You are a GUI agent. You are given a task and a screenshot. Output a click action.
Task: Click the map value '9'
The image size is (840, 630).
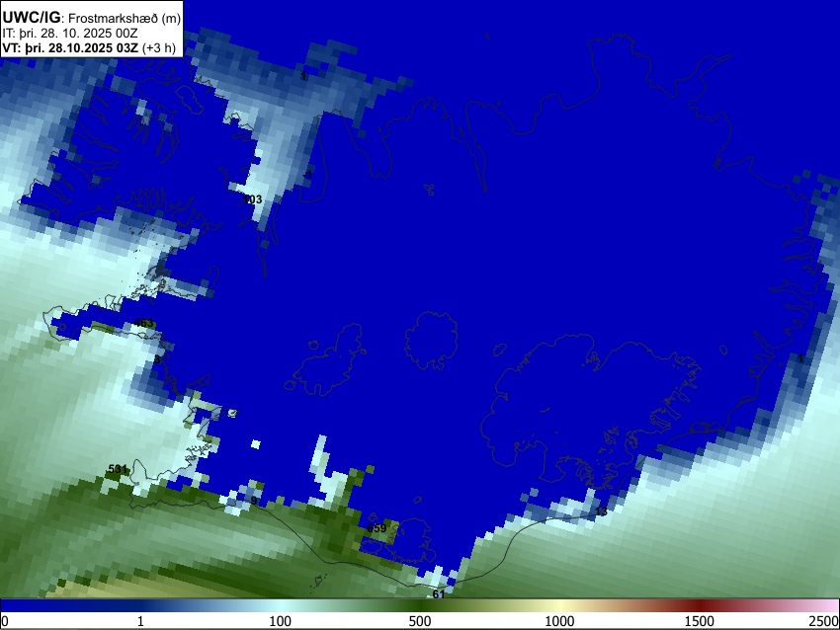tap(254, 501)
